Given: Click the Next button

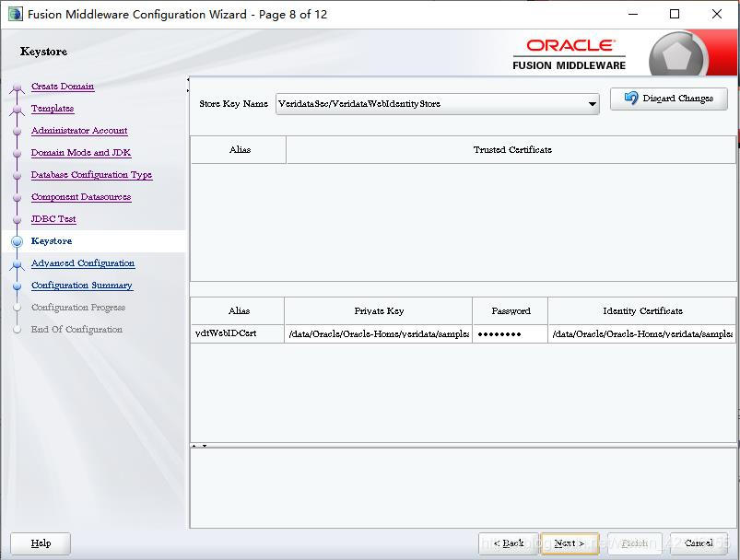Looking at the screenshot, I should click(x=570, y=543).
